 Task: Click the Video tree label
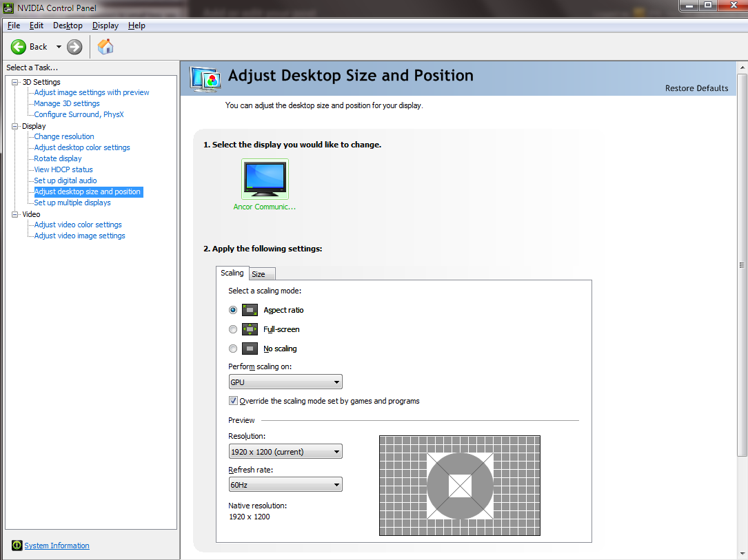pyautogui.click(x=31, y=214)
